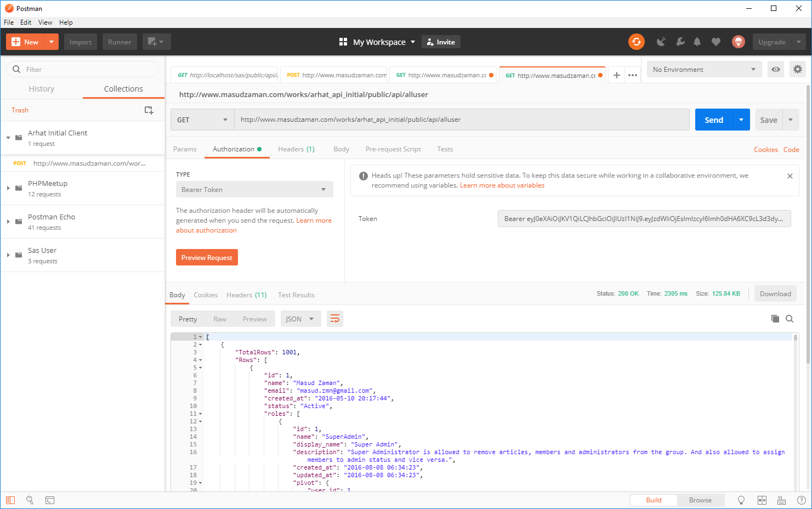Open the Postman console icon in status bar
The height and width of the screenshot is (509, 812).
(x=50, y=500)
